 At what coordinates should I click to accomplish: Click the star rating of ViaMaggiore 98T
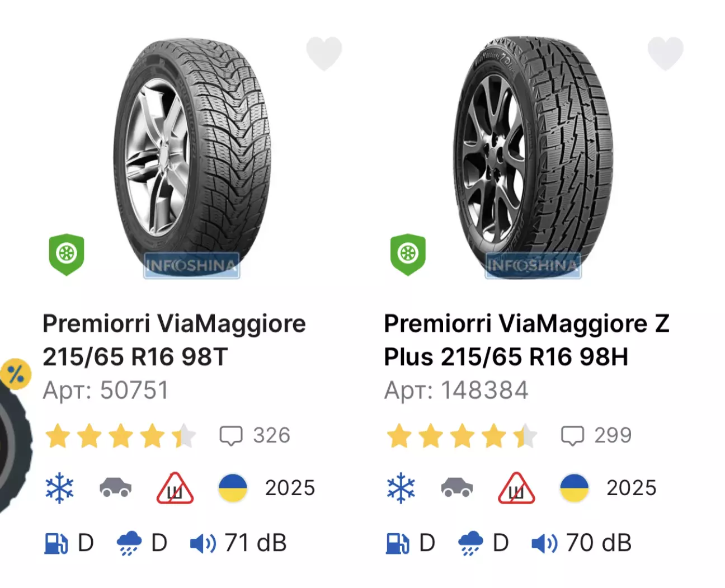click(120, 436)
